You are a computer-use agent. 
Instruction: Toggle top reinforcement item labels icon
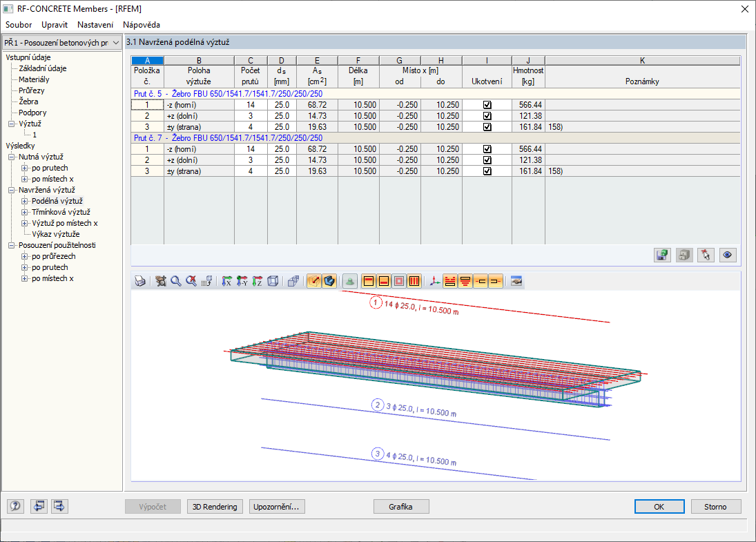pyautogui.click(x=450, y=281)
